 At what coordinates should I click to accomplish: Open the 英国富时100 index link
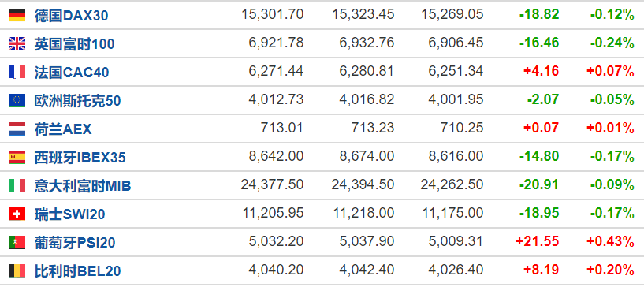[x=74, y=44]
